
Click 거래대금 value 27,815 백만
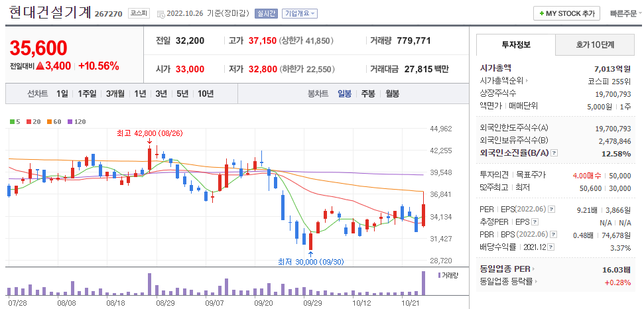tap(426, 70)
